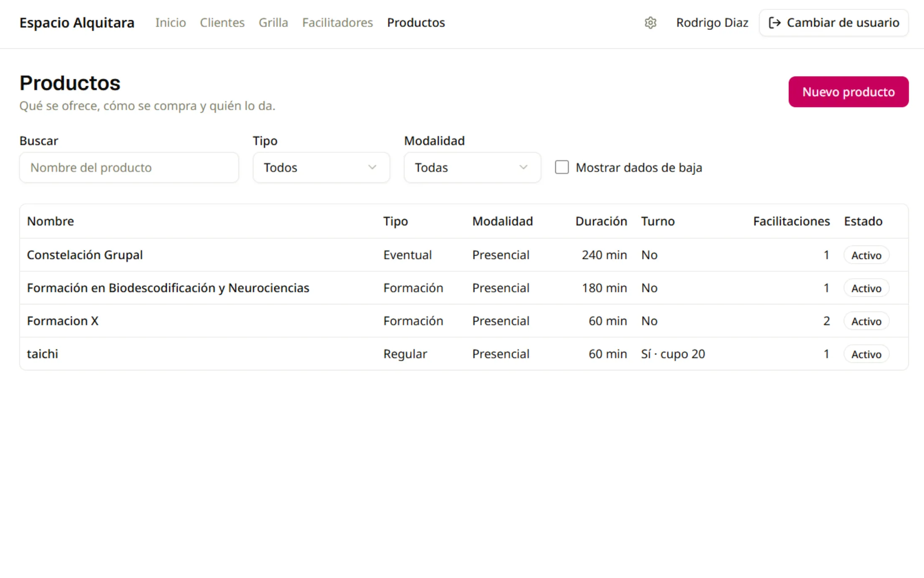924x578 pixels.
Task: Click Activo badge in Constelación Grupal row
Action: pyautogui.click(x=866, y=255)
